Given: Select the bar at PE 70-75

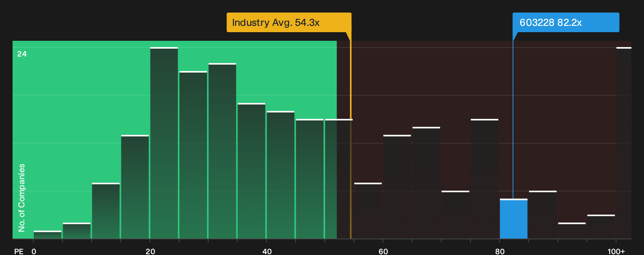Looking at the screenshot, I should click(x=456, y=215).
